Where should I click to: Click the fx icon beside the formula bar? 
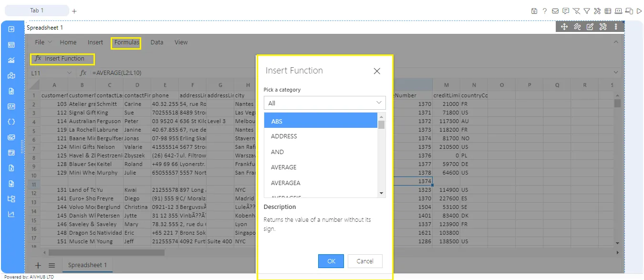pyautogui.click(x=83, y=73)
